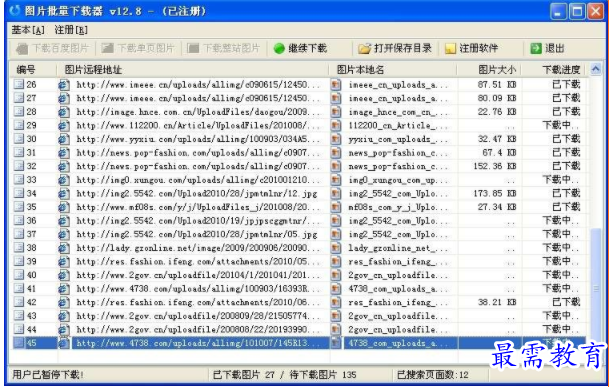The width and height of the screenshot is (613, 387).
Task: Click local name mf08s_com_y_j_Uplo
Action: coord(398,207)
